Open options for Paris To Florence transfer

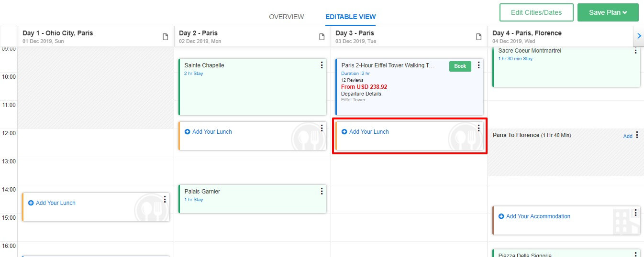pos(637,136)
